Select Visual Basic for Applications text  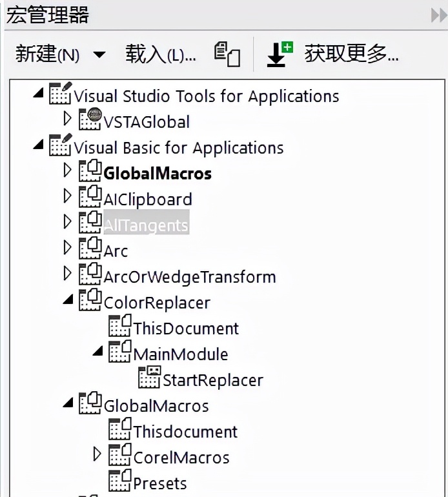tap(179, 148)
